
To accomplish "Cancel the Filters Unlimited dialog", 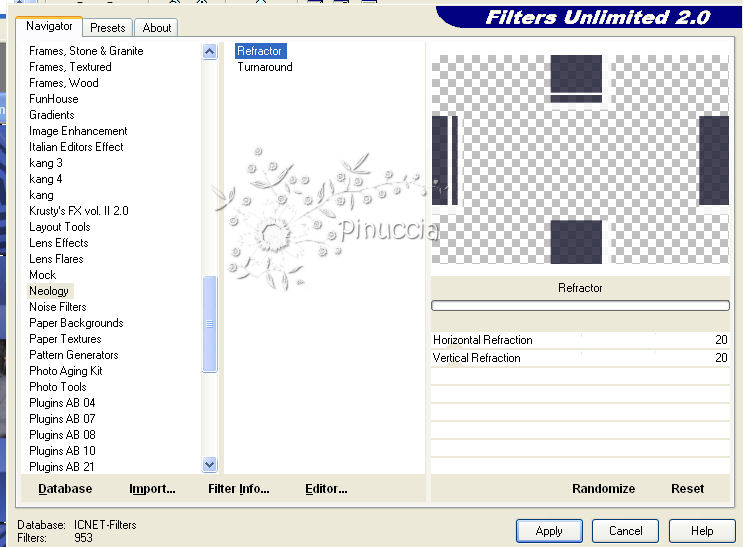I will pos(625,531).
